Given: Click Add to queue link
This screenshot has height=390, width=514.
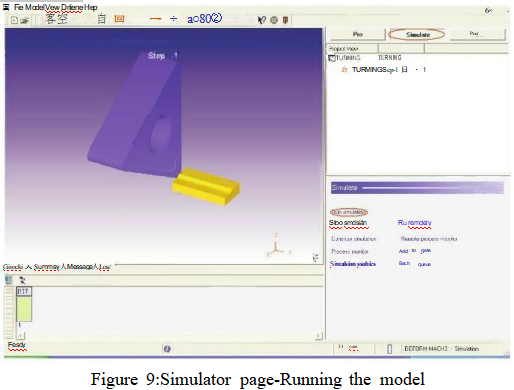Looking at the screenshot, I should tap(415, 251).
